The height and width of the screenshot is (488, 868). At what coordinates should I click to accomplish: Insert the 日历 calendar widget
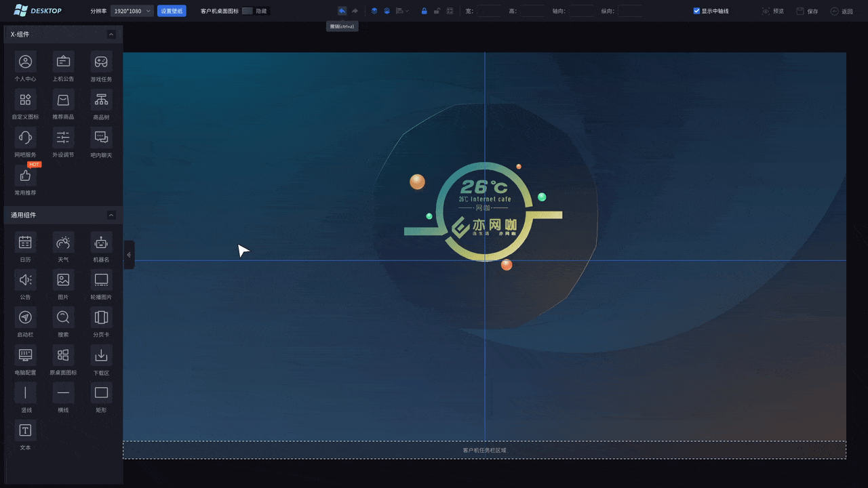(x=25, y=242)
